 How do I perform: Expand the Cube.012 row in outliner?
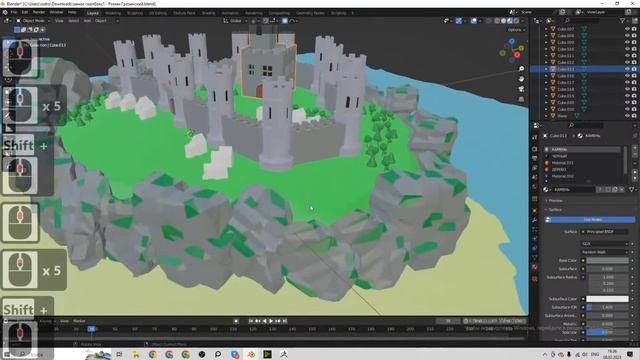[x=546, y=62]
